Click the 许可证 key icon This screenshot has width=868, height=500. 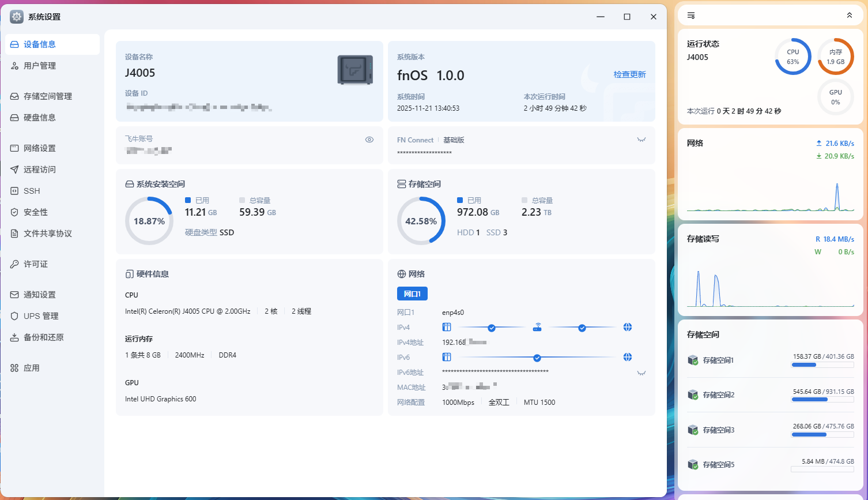click(14, 264)
